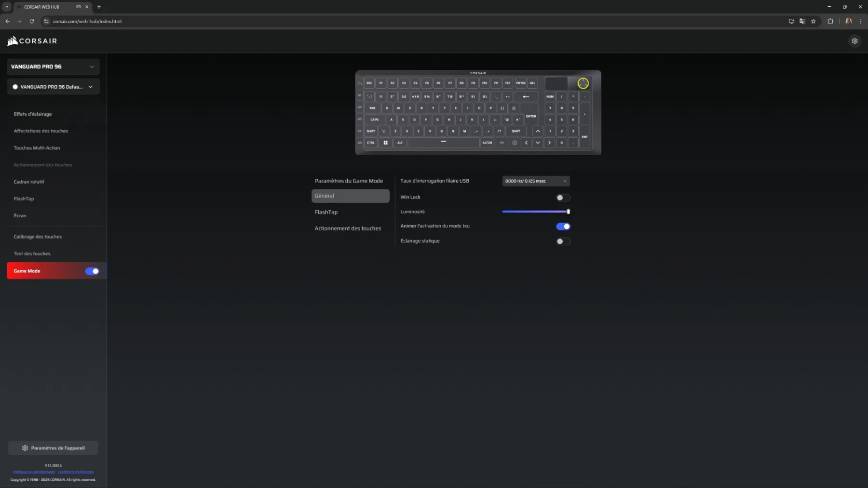Image resolution: width=868 pixels, height=488 pixels.
Task: Click the up arrow key on keyboard image
Action: 538,131
